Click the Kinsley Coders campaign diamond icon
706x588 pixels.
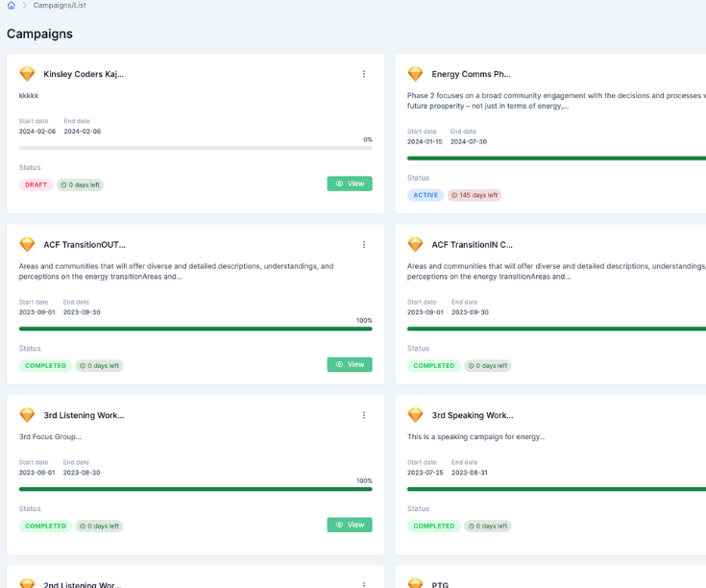(x=27, y=74)
